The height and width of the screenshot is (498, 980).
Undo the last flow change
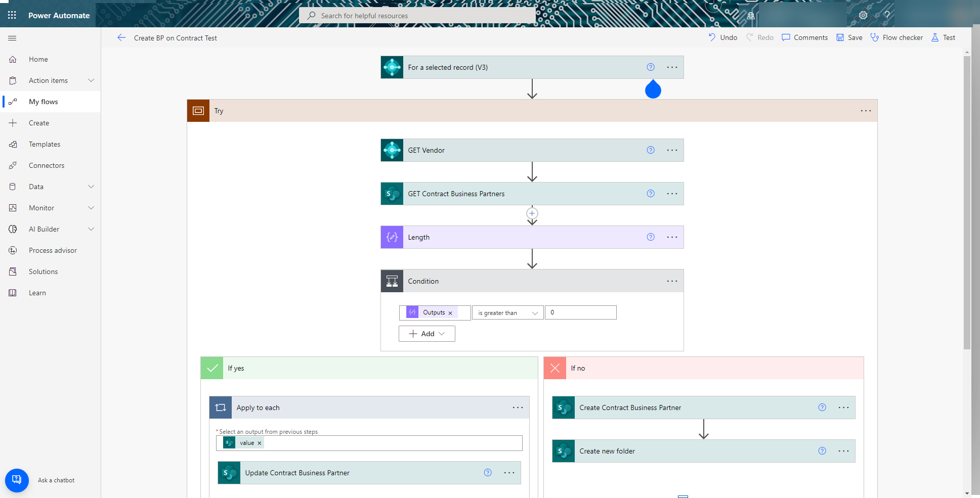(722, 37)
